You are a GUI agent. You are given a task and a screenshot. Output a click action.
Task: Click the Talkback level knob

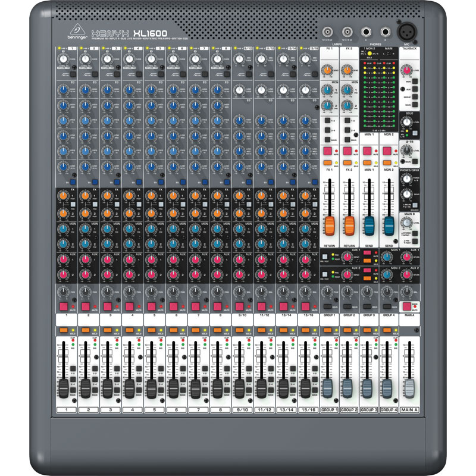pyautogui.click(x=406, y=70)
